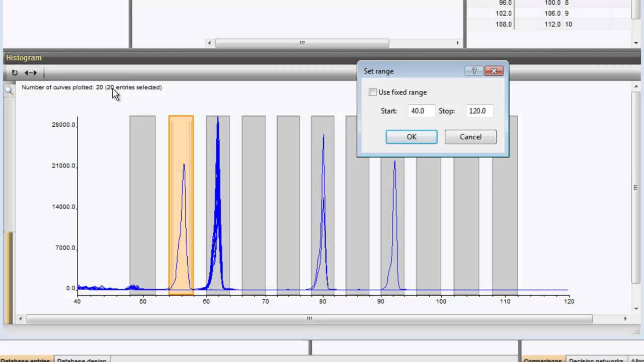Click the Set range dialog title

[x=379, y=71]
